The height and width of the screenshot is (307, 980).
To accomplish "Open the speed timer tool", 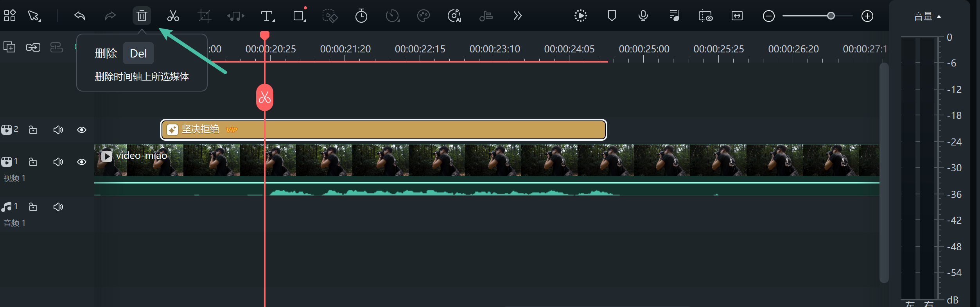I will tap(361, 16).
